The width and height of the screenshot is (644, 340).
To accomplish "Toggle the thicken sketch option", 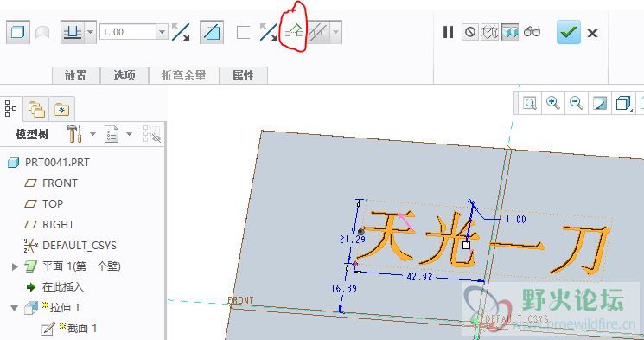I will pyautogui.click(x=244, y=33).
